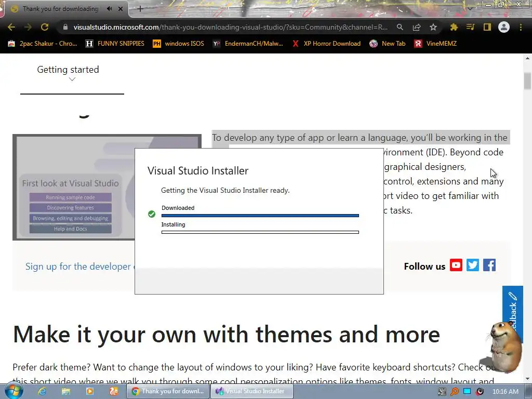Image resolution: width=532 pixels, height=399 pixels.
Task: Open the 2pac Shakur bookmark
Action: pyautogui.click(x=43, y=44)
